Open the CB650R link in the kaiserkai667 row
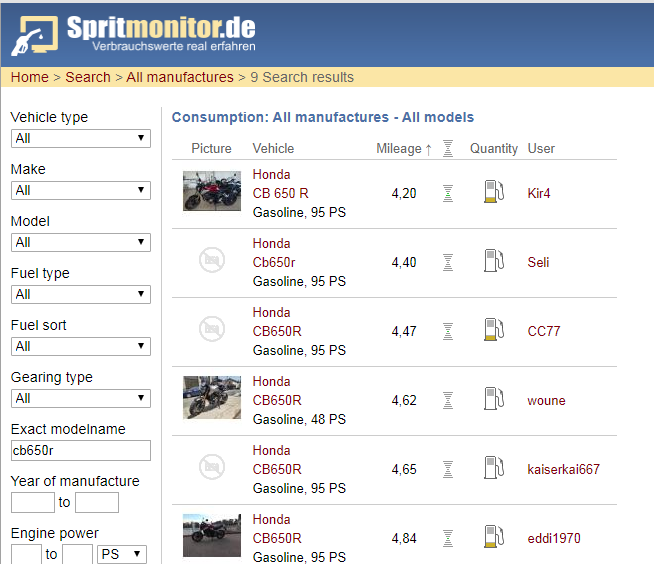 pos(277,469)
